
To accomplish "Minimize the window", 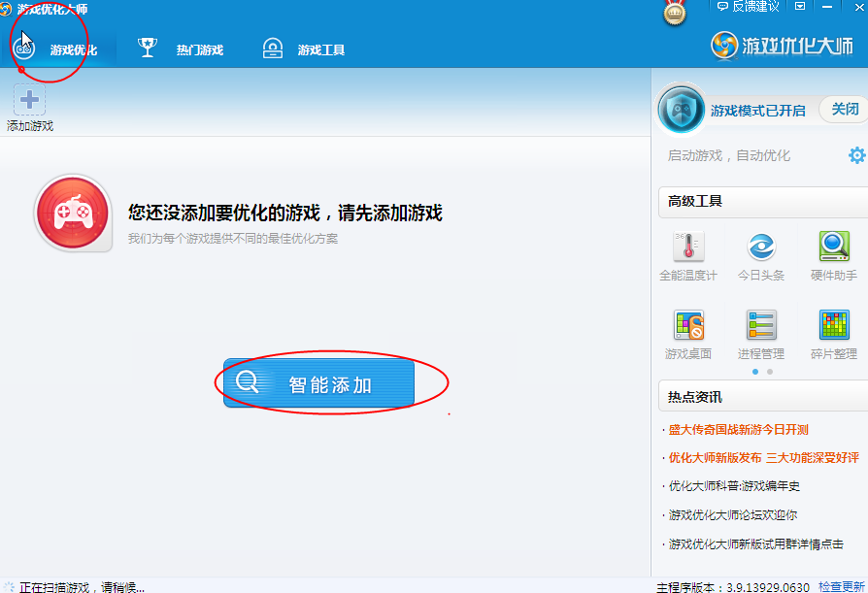I will [x=827, y=7].
